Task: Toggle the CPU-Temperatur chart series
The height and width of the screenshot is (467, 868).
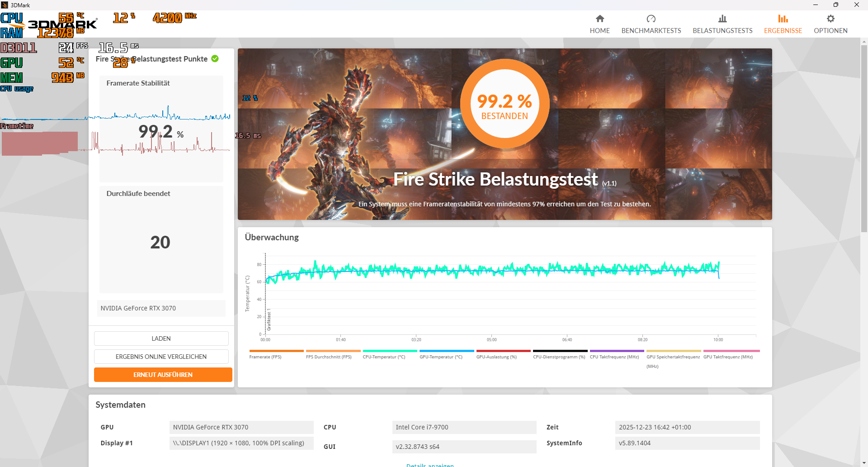Action: coord(390,354)
